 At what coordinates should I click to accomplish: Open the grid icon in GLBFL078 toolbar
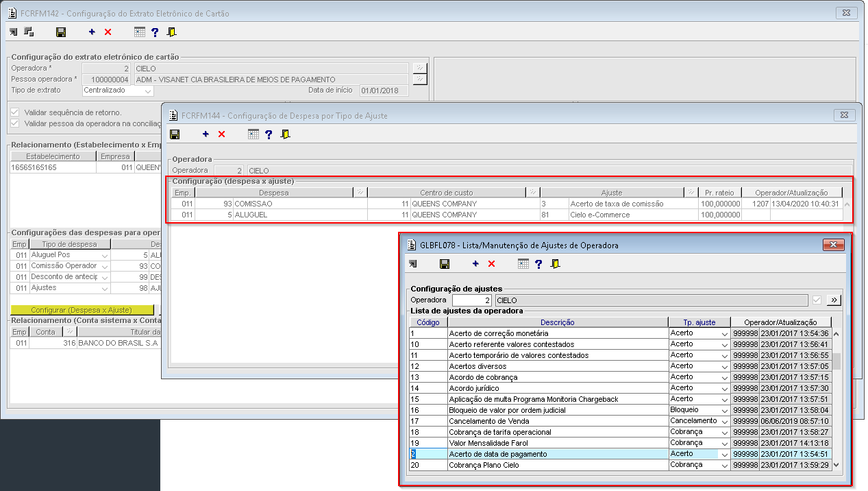pos(523,263)
